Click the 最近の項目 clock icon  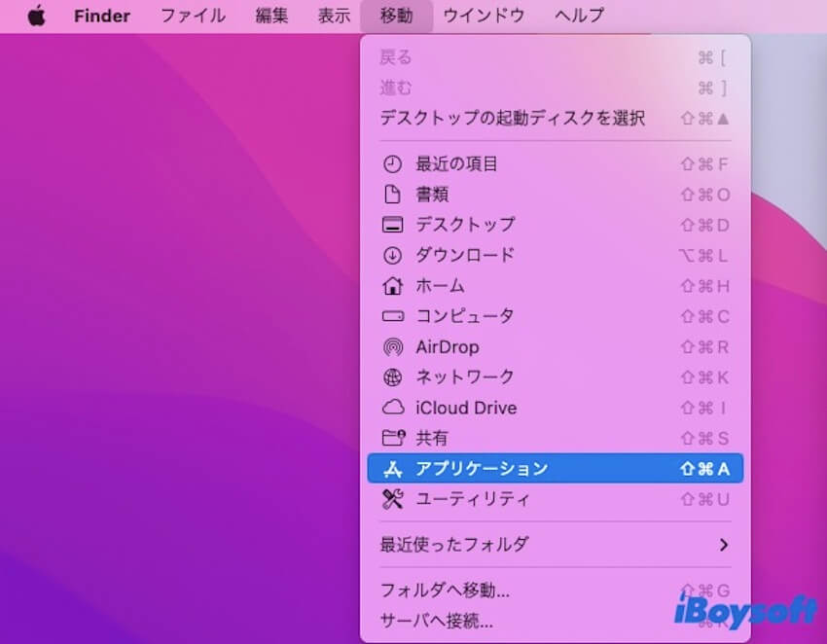[392, 164]
